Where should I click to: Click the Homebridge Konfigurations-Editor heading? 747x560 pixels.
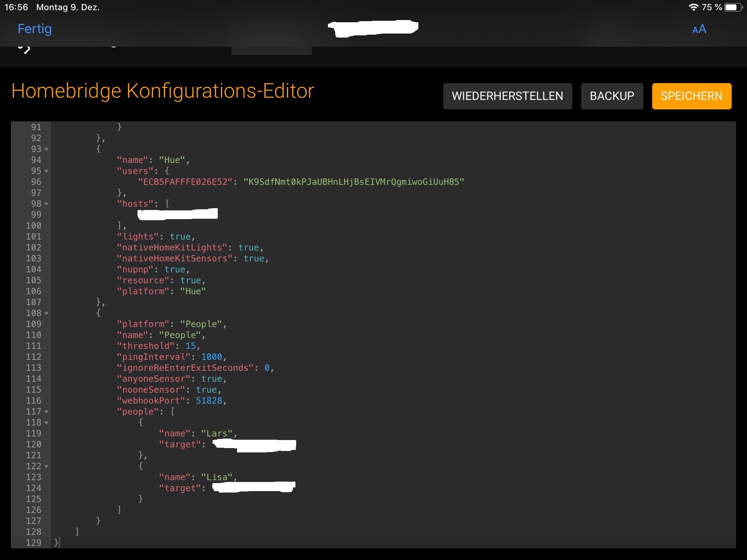[163, 91]
